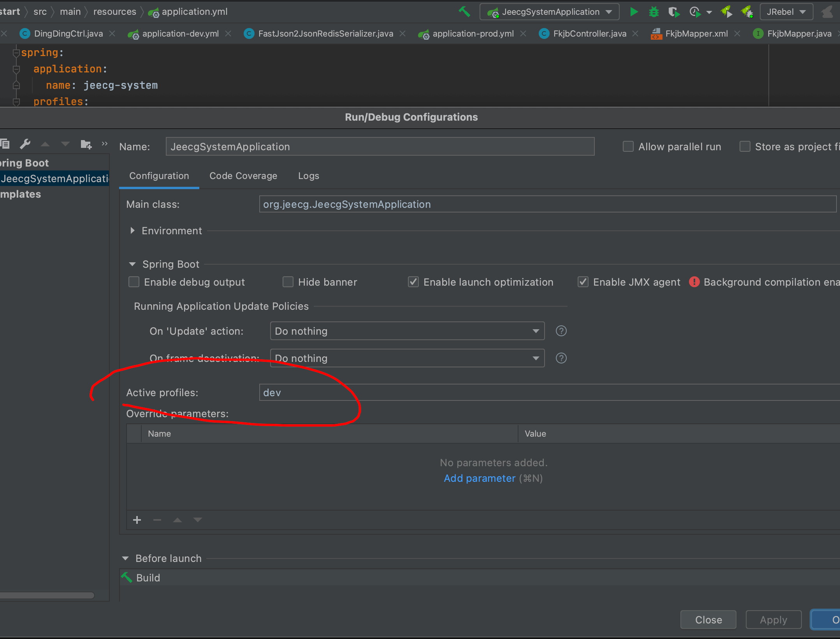Open the FkjbMapper.xml editor tab
840x639 pixels.
696,33
